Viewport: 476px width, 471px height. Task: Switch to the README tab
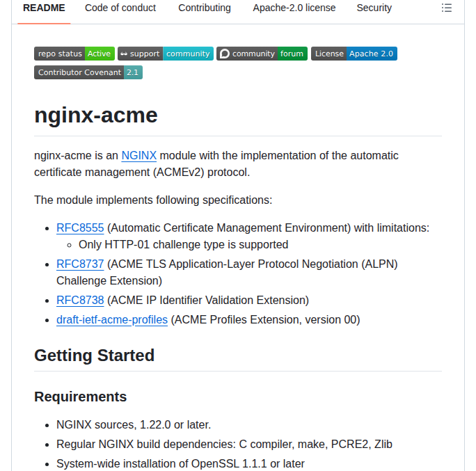(x=44, y=8)
